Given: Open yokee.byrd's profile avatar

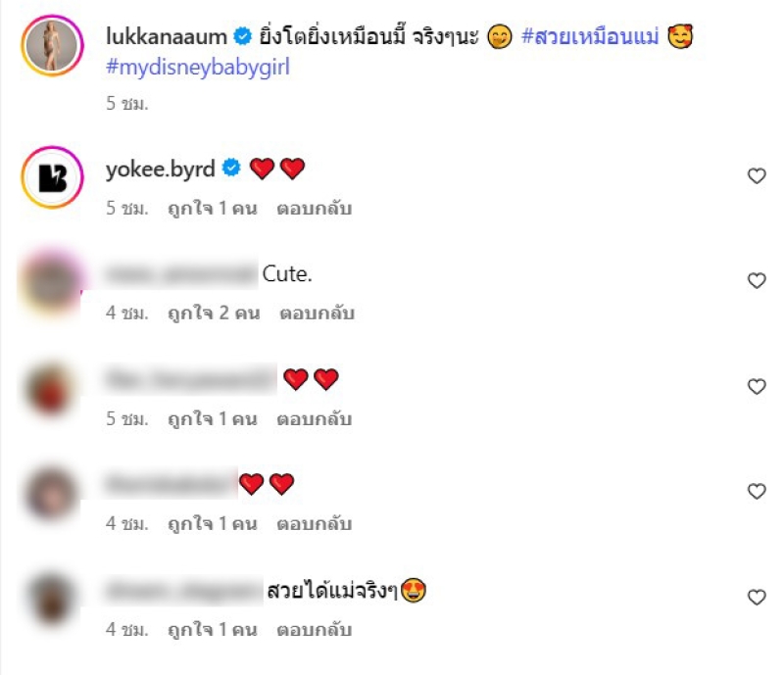Looking at the screenshot, I should pyautogui.click(x=52, y=177).
